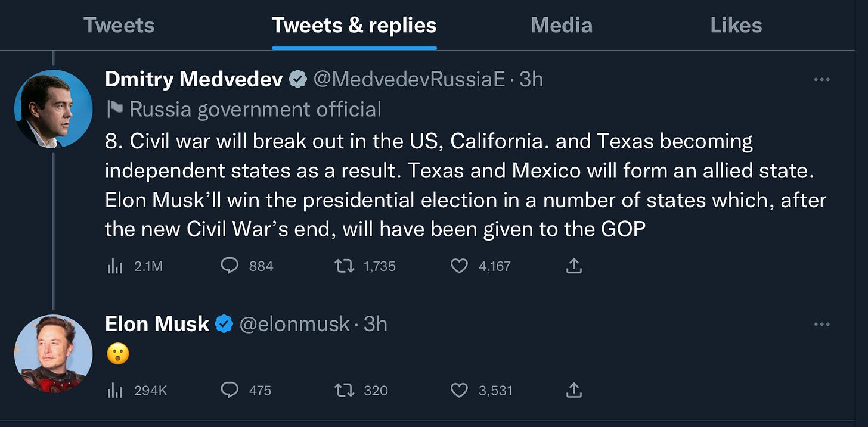Reply to Elon Musk's emoji tweet
Image resolution: width=868 pixels, height=427 pixels.
pyautogui.click(x=230, y=390)
